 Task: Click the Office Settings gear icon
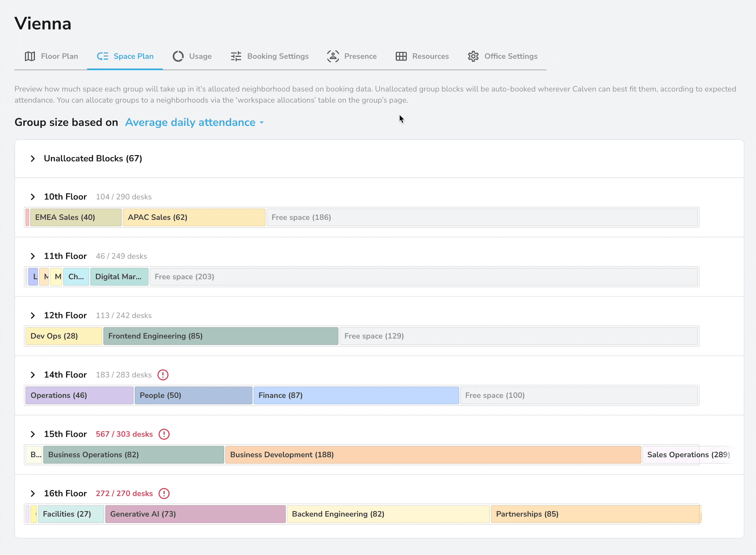click(x=473, y=56)
